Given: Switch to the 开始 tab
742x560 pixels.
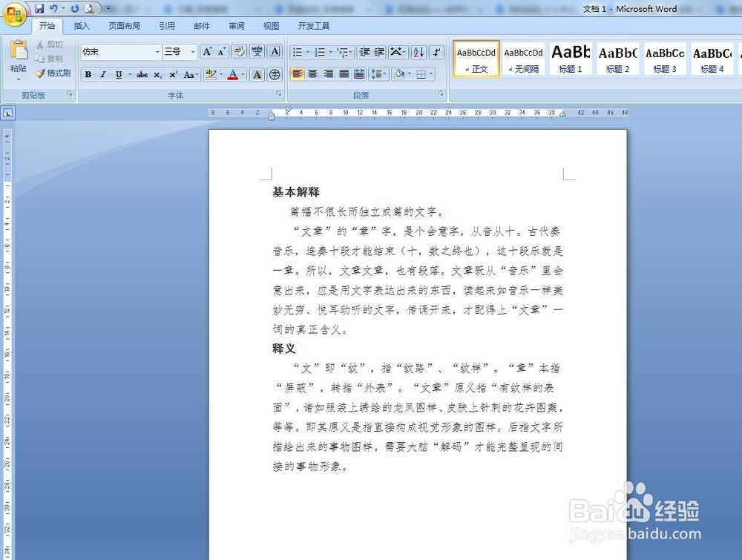Looking at the screenshot, I should [x=47, y=26].
